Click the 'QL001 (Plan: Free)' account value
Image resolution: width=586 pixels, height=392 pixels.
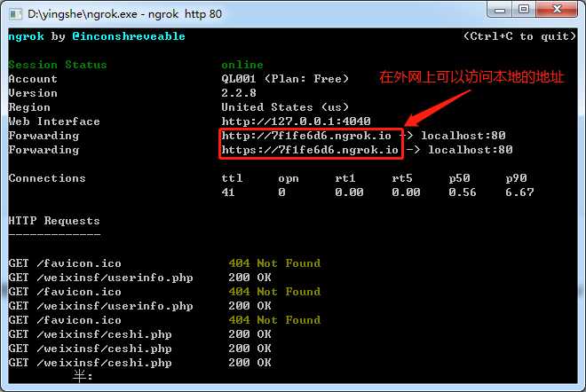(x=285, y=79)
